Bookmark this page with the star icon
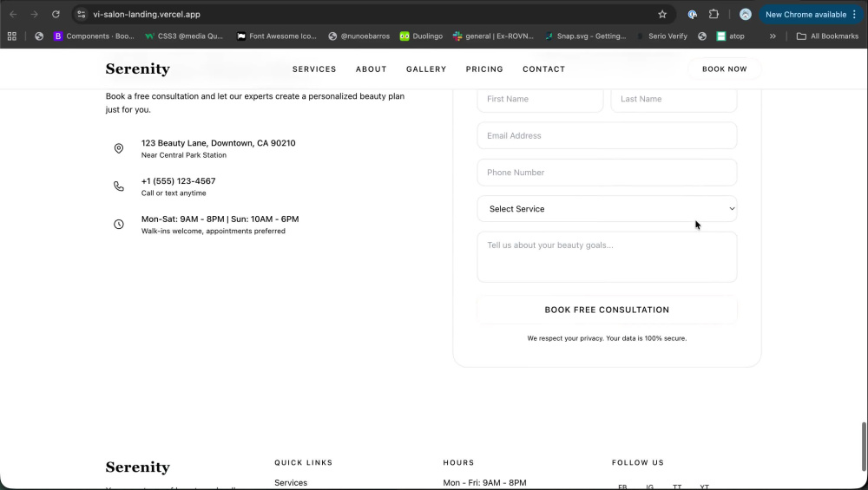 tap(662, 15)
